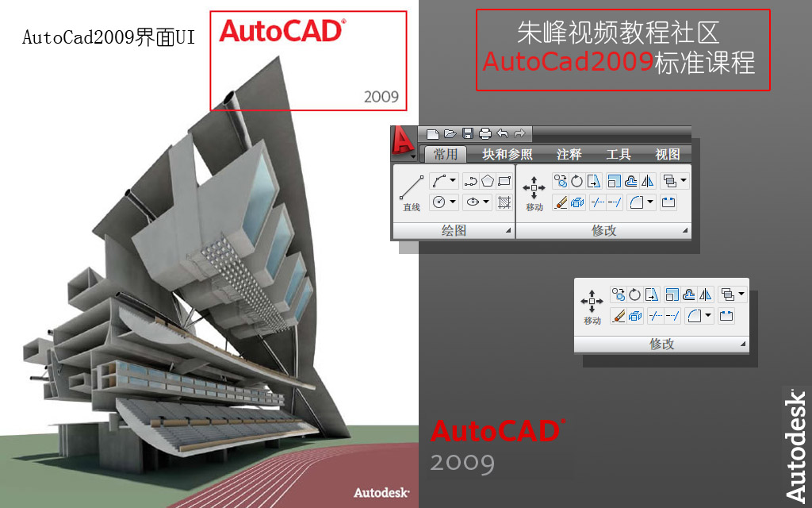The image size is (812, 508).
Task: Select the Scale tool in floating 修改 panel
Action: click(672, 294)
